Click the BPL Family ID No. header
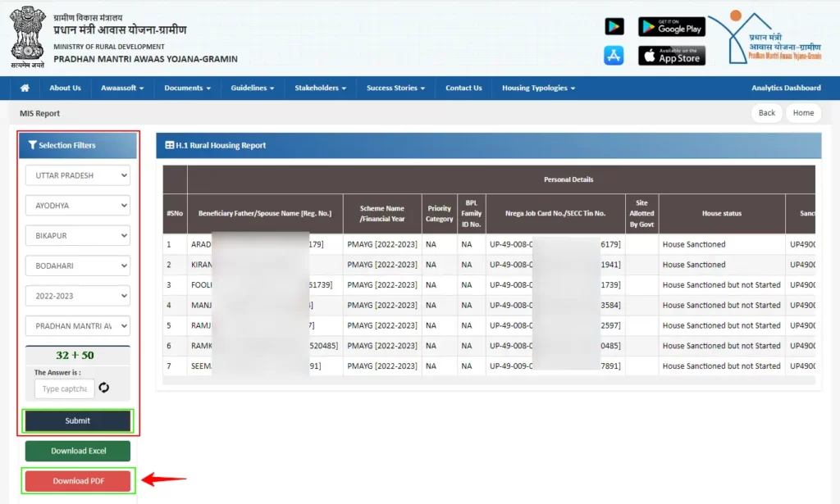Screen dimensions: 840x504 pyautogui.click(x=472, y=213)
